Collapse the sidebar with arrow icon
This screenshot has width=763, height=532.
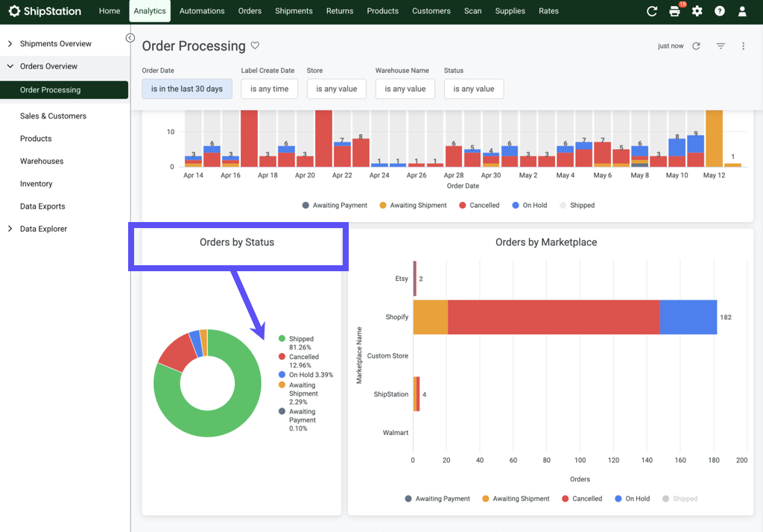[x=130, y=38]
